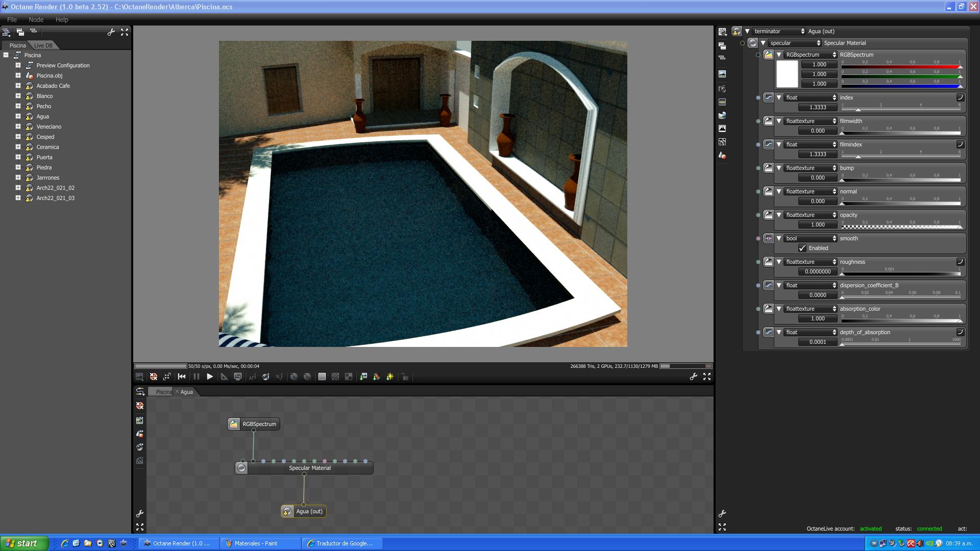
Task: Click the roughness value input field
Action: [x=818, y=271]
